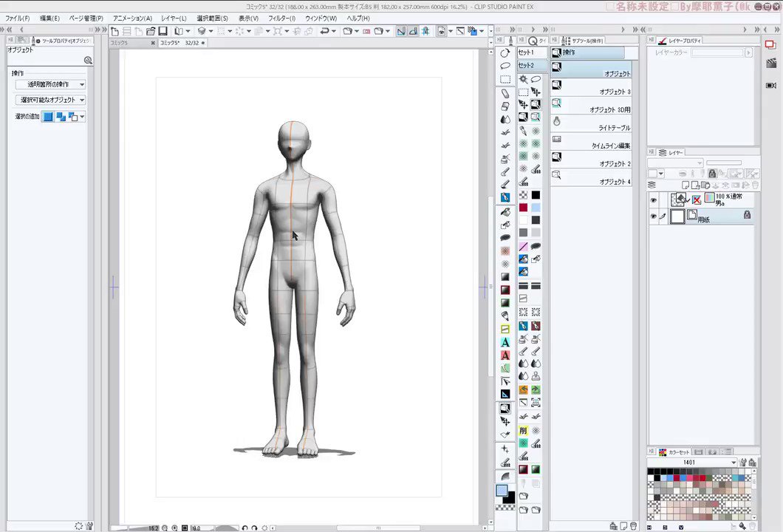The image size is (783, 532).
Task: Select the red Text A tool icon
Action: point(505,355)
